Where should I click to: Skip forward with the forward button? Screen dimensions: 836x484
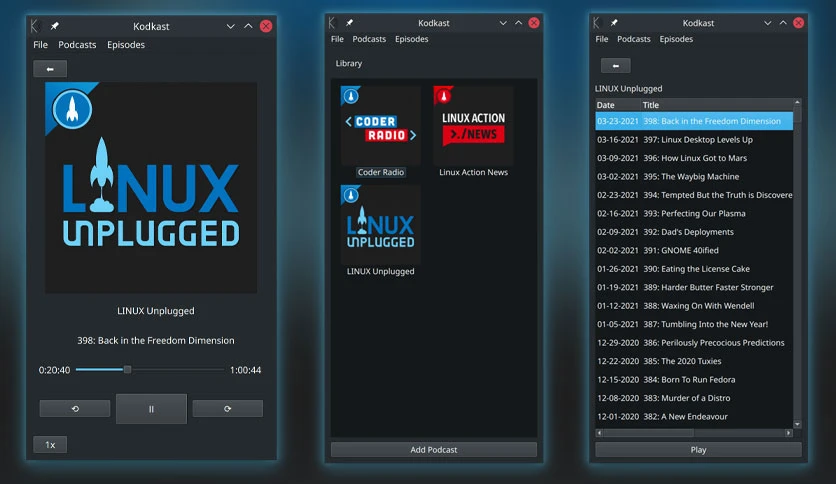point(228,409)
